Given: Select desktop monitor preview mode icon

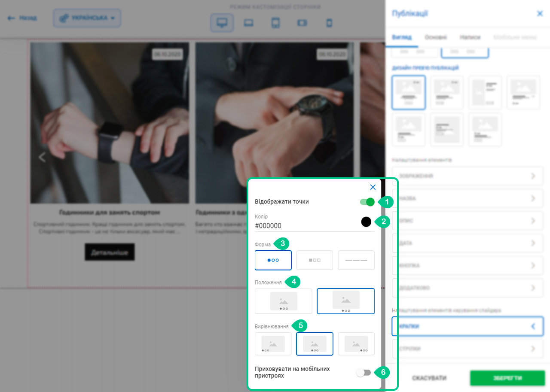Looking at the screenshot, I should click(x=222, y=23).
